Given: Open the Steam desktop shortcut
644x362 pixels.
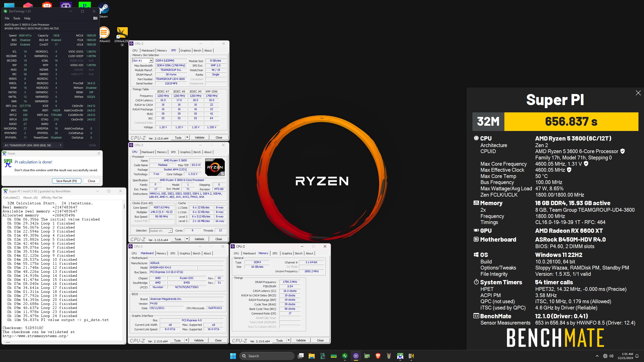Looking at the screenshot, I should pos(103,11).
